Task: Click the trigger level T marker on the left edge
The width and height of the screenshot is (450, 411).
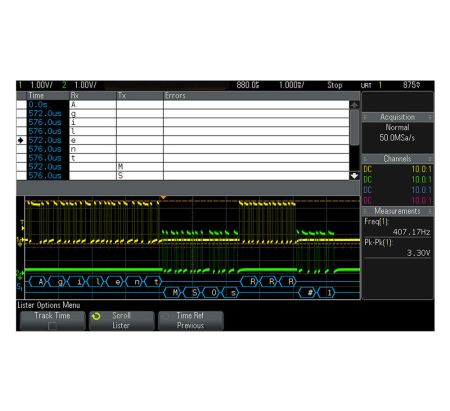Action: 22,225
